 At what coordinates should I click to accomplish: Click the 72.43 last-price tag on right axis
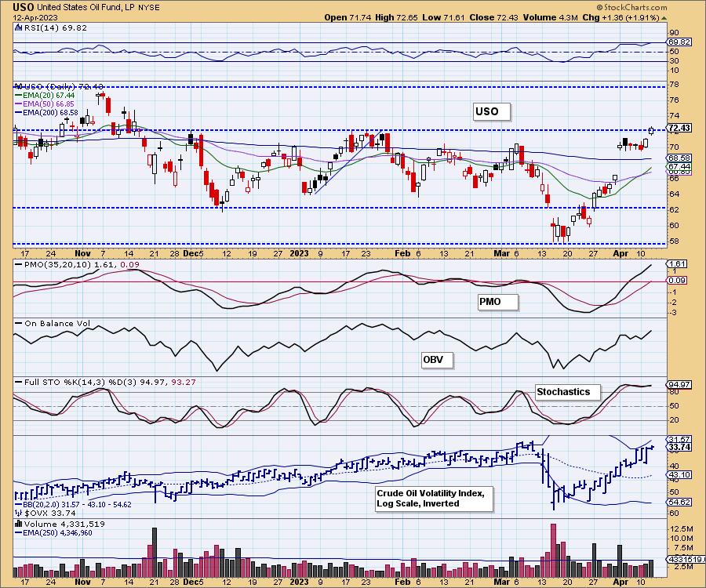click(x=679, y=128)
